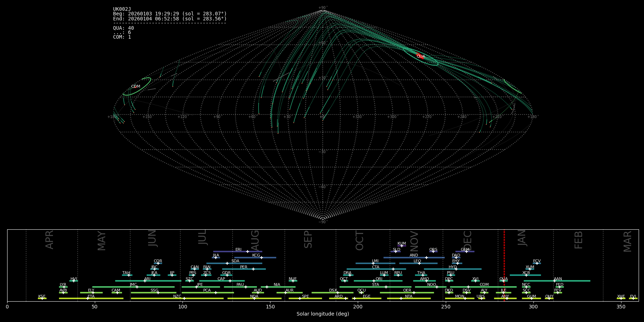Click the XHE shower peak marker
The width and height of the screenshot is (644, 322).
pos(621,298)
